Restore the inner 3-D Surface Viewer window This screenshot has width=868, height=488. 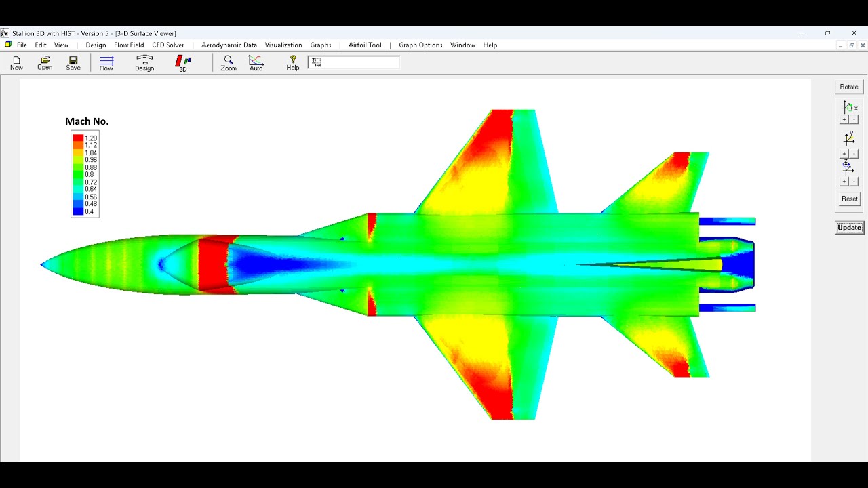(x=852, y=45)
